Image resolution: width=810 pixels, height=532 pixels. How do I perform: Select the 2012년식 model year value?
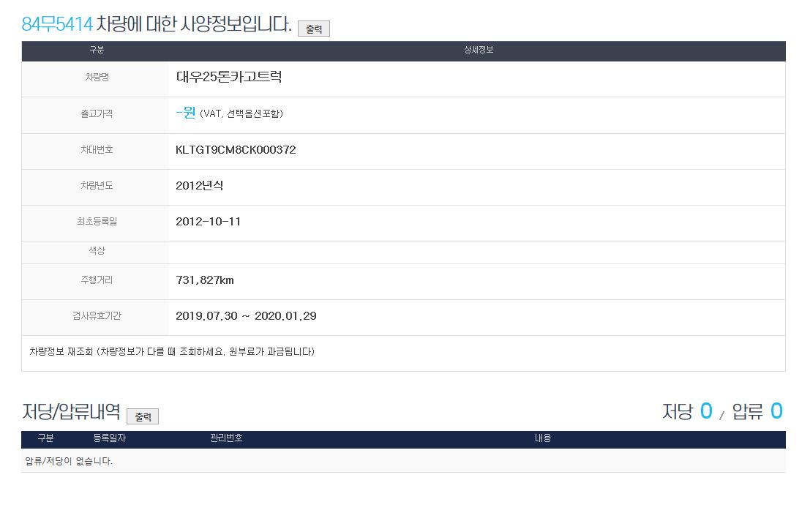click(x=200, y=186)
